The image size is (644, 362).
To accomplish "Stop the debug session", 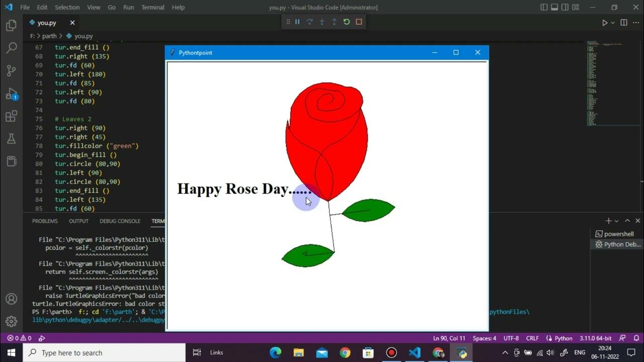I will [x=359, y=22].
